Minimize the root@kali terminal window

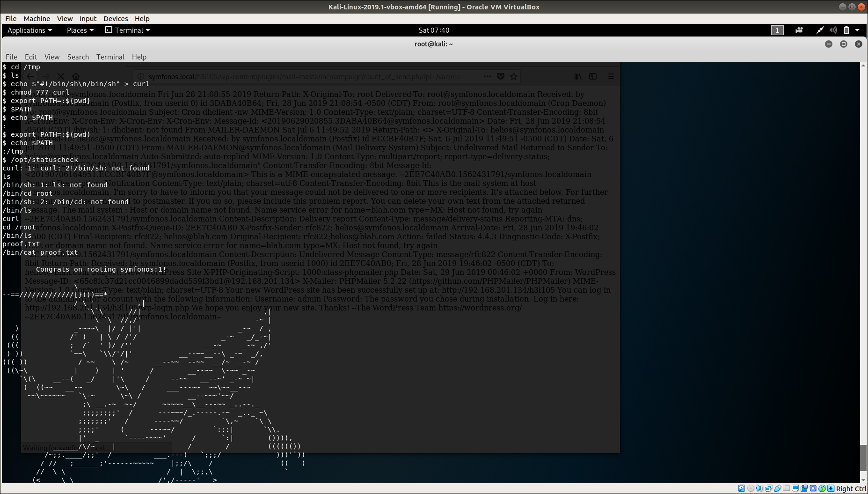point(829,44)
